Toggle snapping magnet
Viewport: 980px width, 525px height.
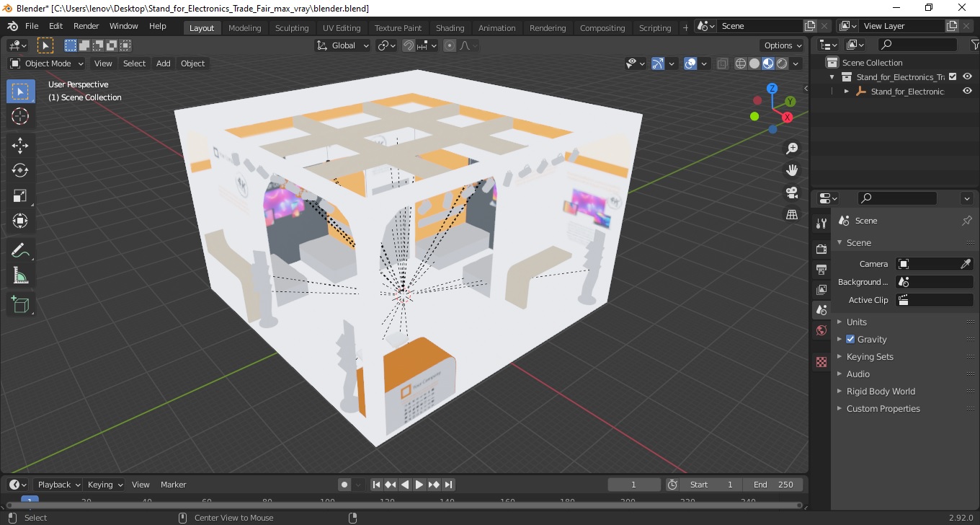pos(409,45)
